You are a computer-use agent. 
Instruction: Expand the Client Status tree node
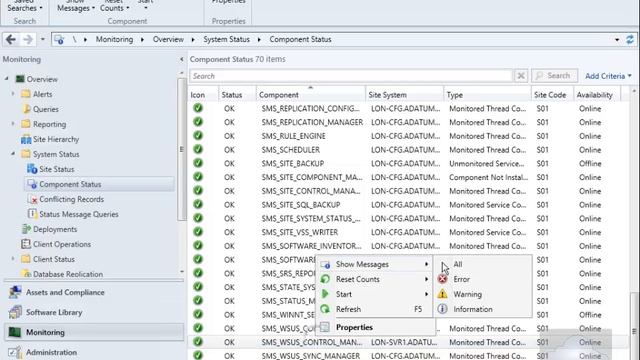click(13, 259)
